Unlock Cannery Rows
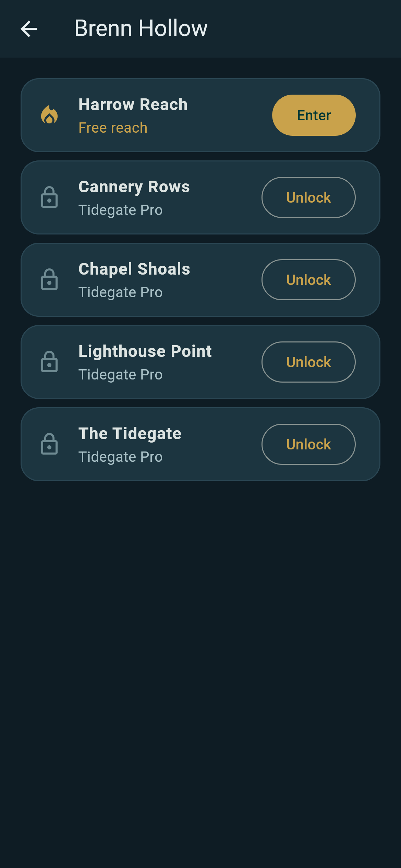 [308, 197]
